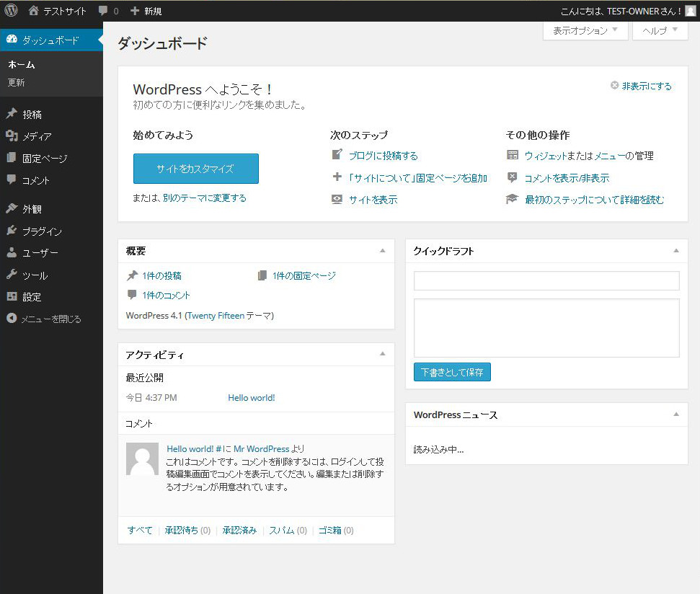Screen dimensions: 700x594
Task: Click the Mr WordPress commenter avatar
Action: pyautogui.click(x=143, y=458)
